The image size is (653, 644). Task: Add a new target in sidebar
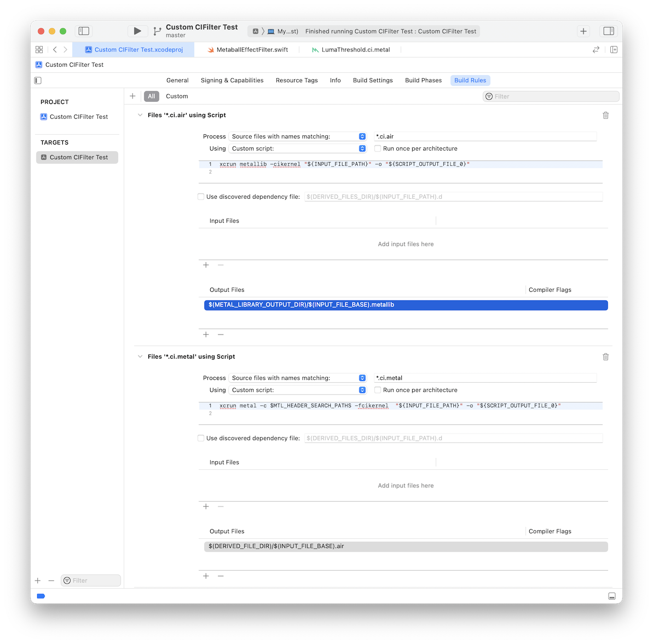(x=38, y=580)
